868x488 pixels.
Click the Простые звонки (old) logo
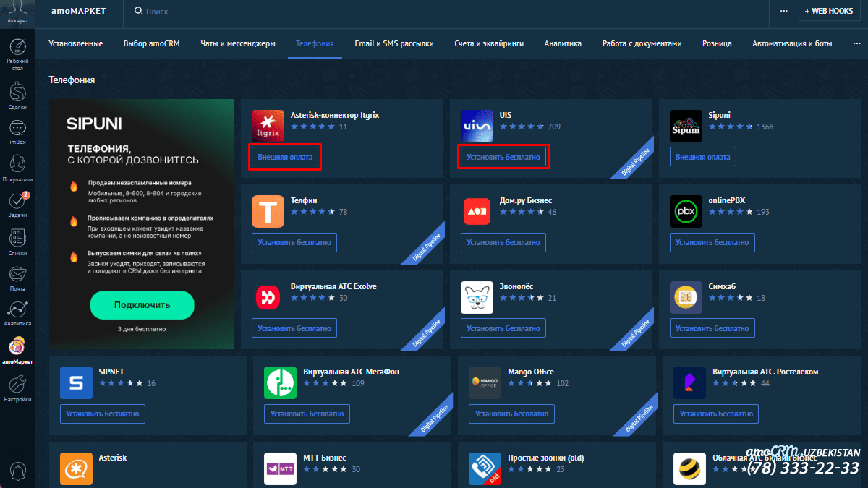(485, 468)
